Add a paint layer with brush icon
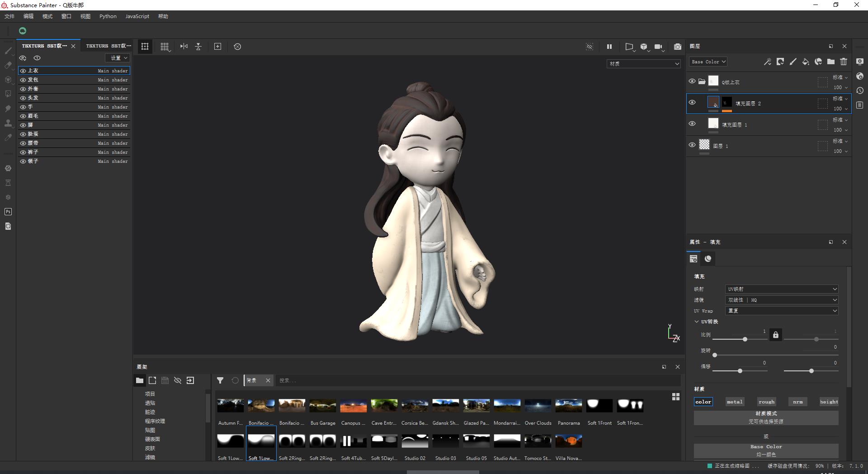The height and width of the screenshot is (474, 868). [793, 62]
